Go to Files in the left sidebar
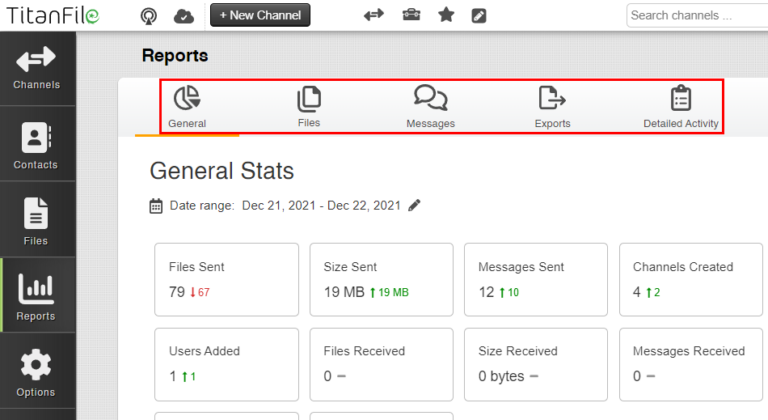 36,221
